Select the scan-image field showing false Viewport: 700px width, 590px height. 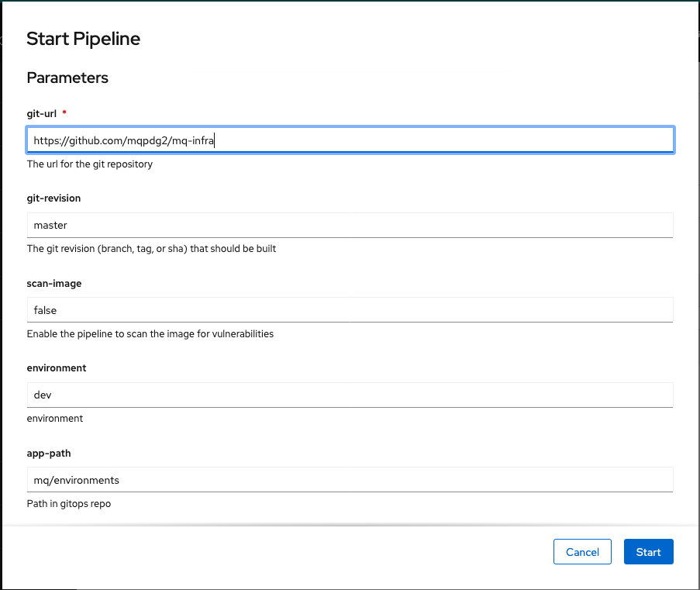[350, 310]
